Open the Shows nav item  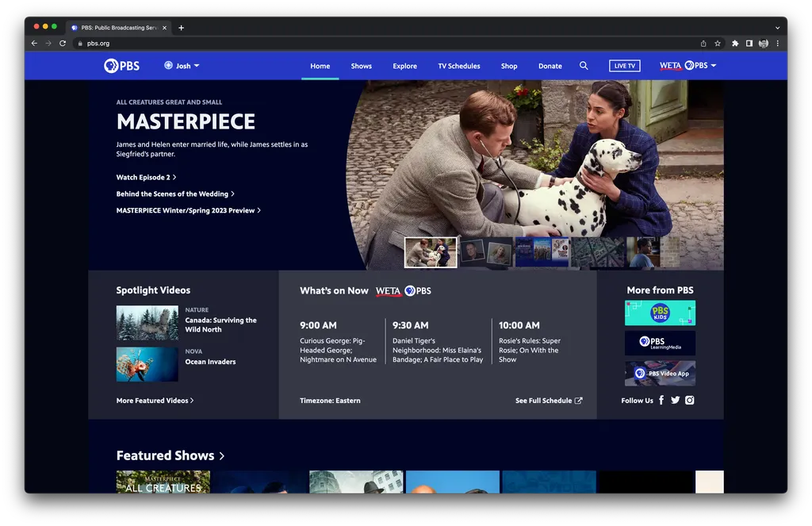[362, 66]
